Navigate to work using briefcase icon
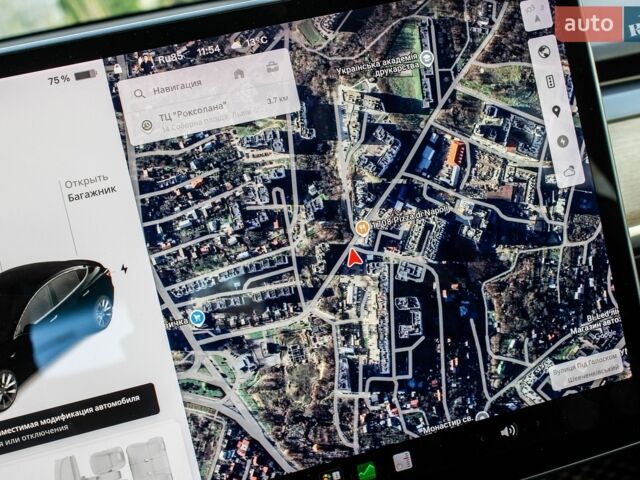The width and height of the screenshot is (640, 480). tap(272, 67)
